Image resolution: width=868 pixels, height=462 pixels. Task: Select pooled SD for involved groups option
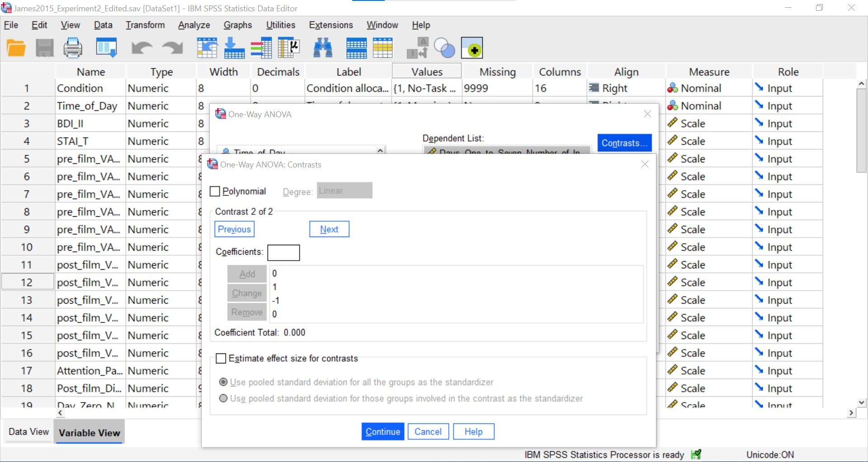[223, 398]
